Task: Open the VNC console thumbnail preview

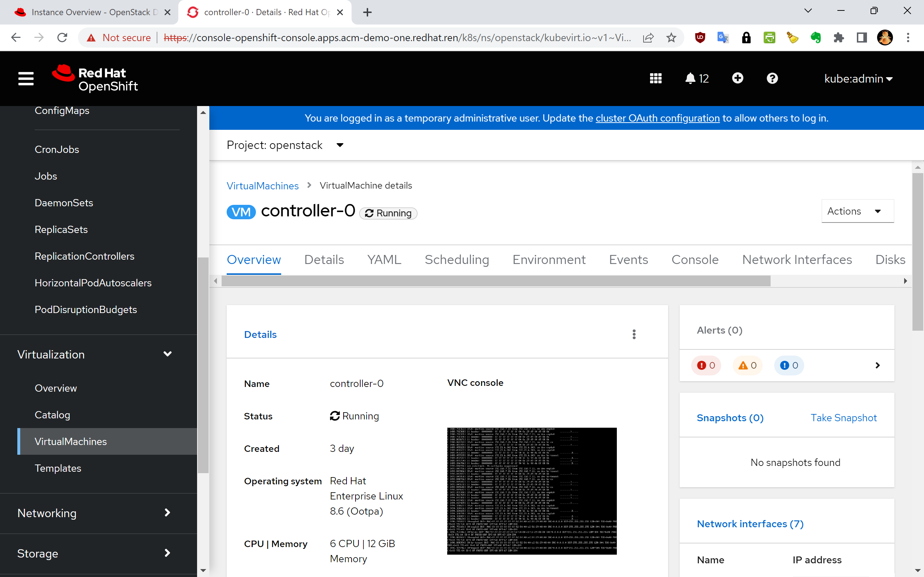Action: tap(532, 491)
